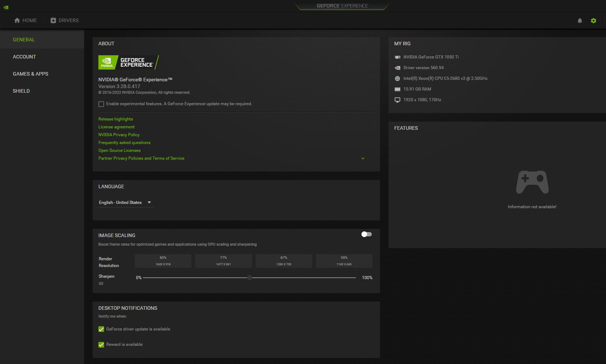606x364 pixels.
Task: Click the GPU card icon next to GTX 1050 Ti
Action: 397,57
